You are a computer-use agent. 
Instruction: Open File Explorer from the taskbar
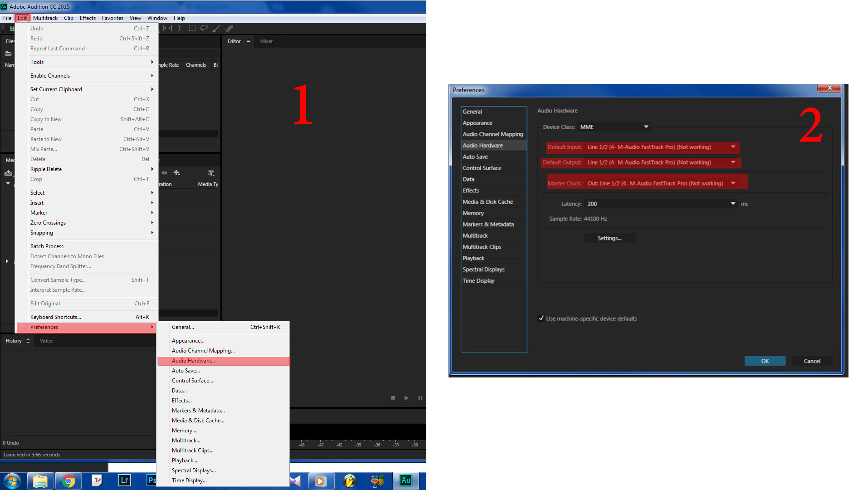(40, 481)
